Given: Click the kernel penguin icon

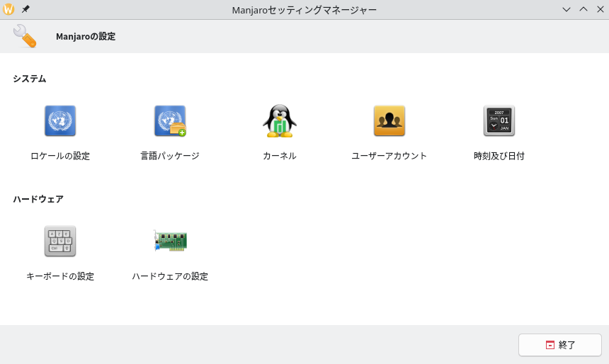Looking at the screenshot, I should 280,121.
